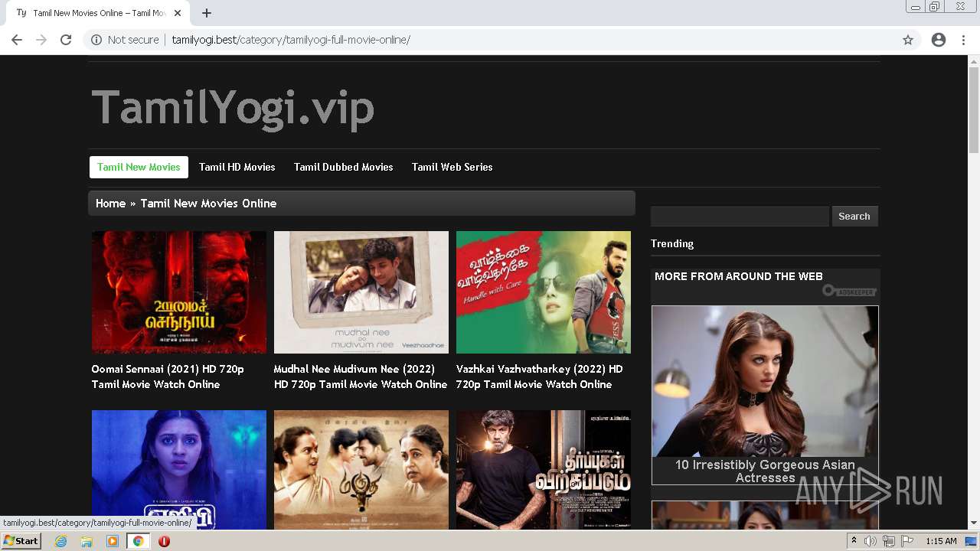Go to Home breadcrumb link

pos(110,204)
